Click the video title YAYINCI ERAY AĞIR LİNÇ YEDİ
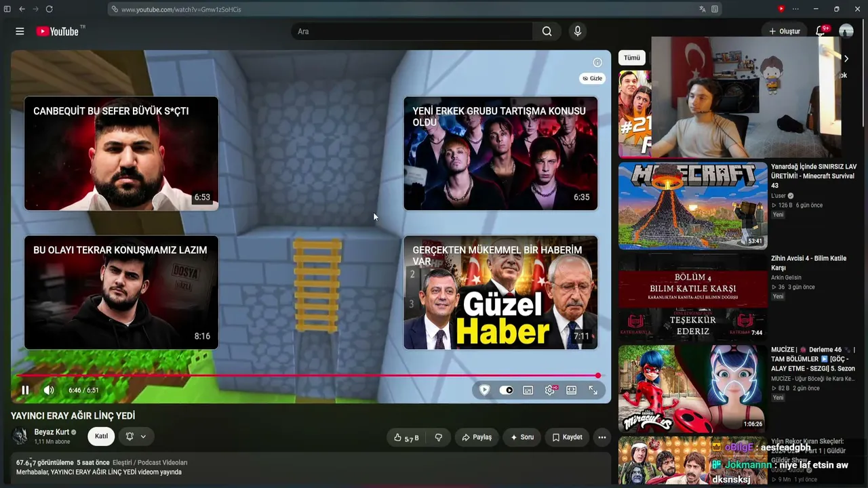Screen dimensions: 868x488 click(x=73, y=416)
